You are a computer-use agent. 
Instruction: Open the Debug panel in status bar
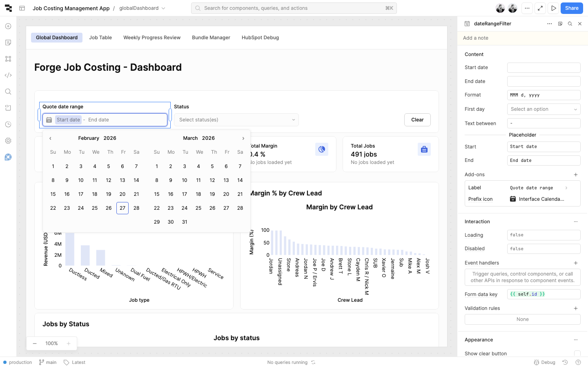pyautogui.click(x=545, y=362)
